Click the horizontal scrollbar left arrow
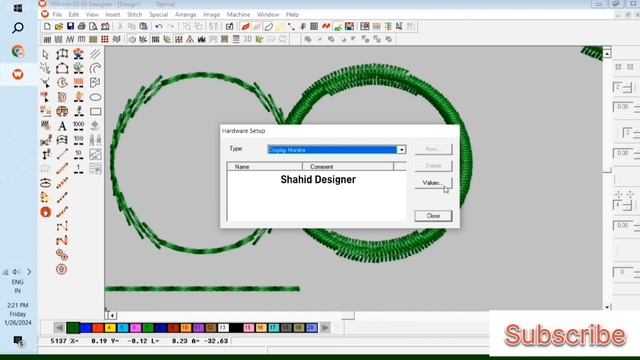The height and width of the screenshot is (360, 640). (x=111, y=315)
